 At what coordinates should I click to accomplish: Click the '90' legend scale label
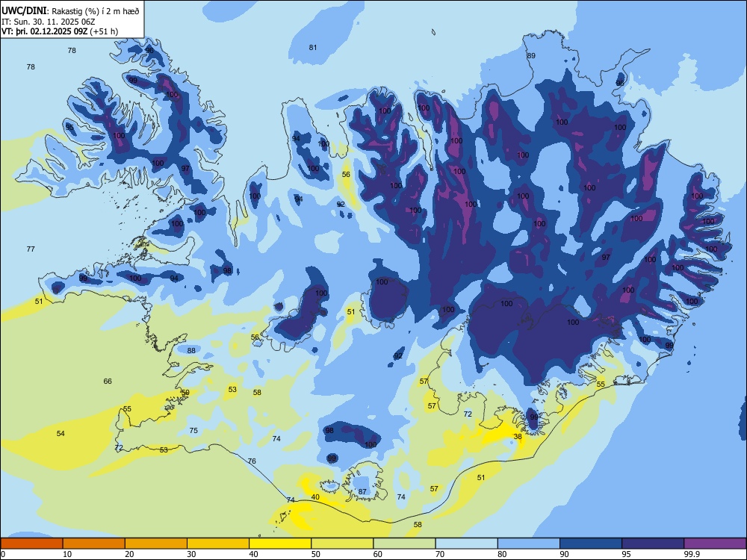[x=564, y=554]
